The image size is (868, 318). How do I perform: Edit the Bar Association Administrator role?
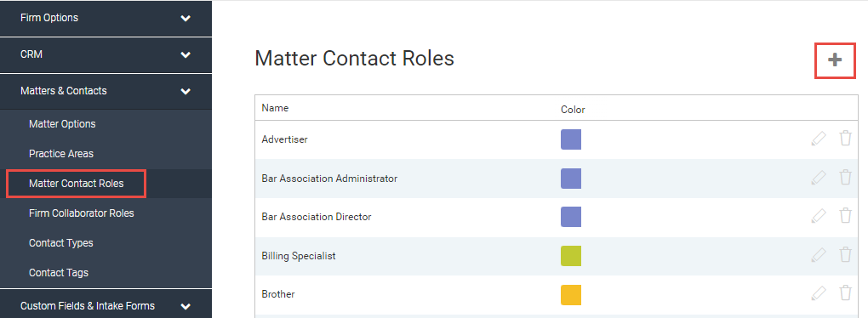pyautogui.click(x=818, y=178)
